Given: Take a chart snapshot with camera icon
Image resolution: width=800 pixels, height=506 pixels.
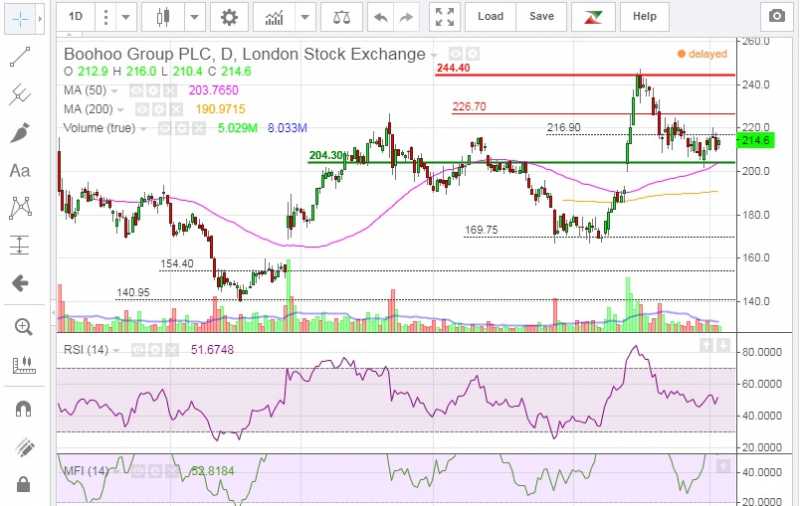Looking at the screenshot, I should pos(776,16).
